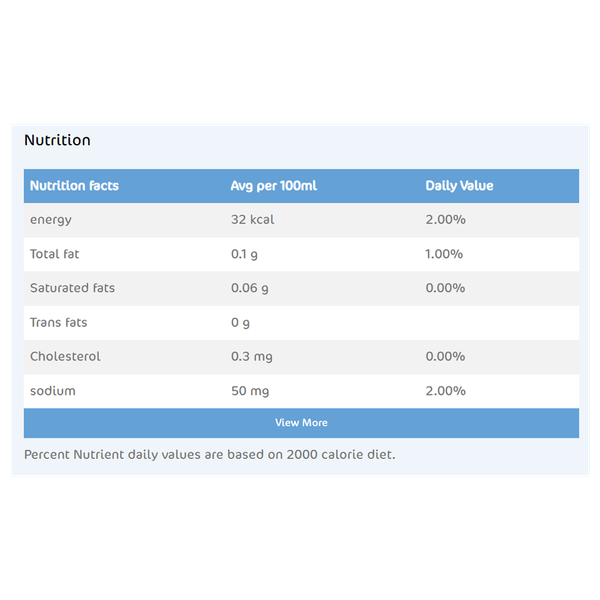Expand table with View More button

point(301,423)
